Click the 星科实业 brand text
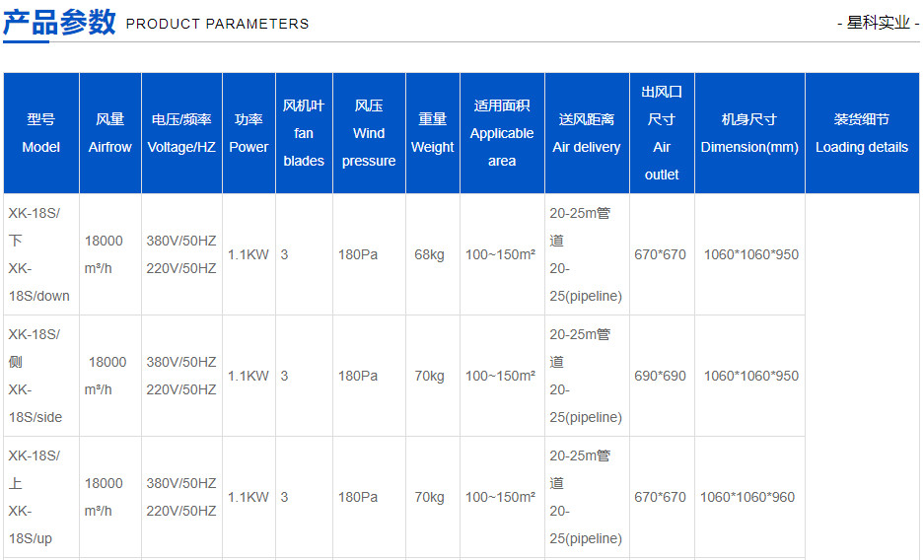Image resolution: width=924 pixels, height=560 pixels. (878, 23)
